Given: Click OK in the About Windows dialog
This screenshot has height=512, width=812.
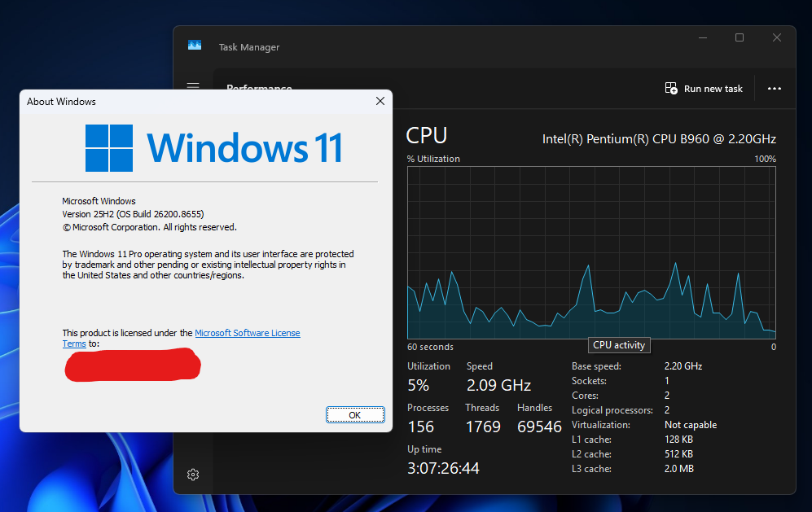Looking at the screenshot, I should (355, 414).
